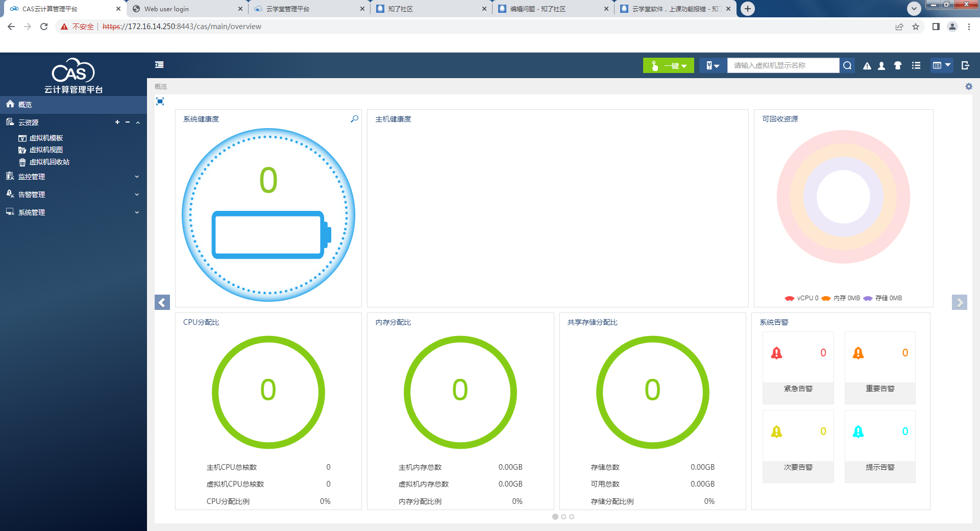This screenshot has width=980, height=531.
Task: Click the search magnifier button
Action: pos(847,65)
